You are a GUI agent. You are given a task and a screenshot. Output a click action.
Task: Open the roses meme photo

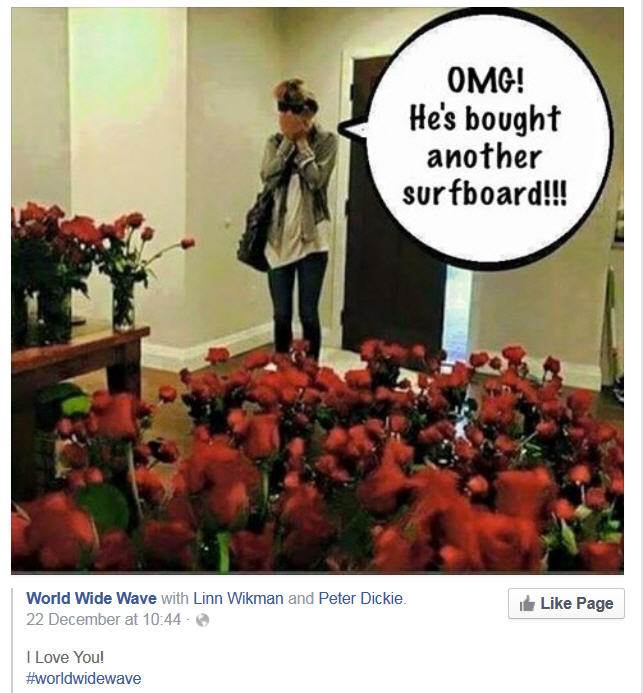click(317, 291)
